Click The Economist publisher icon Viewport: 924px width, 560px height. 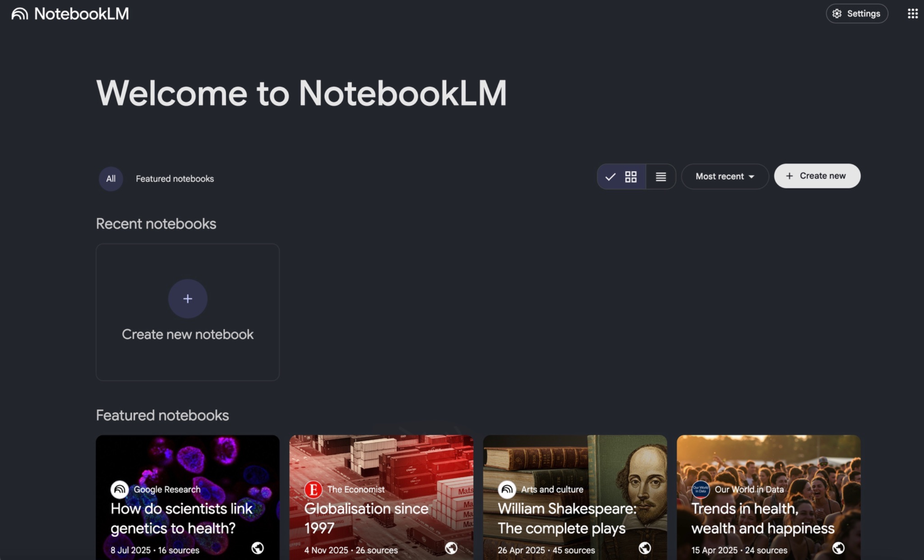313,489
